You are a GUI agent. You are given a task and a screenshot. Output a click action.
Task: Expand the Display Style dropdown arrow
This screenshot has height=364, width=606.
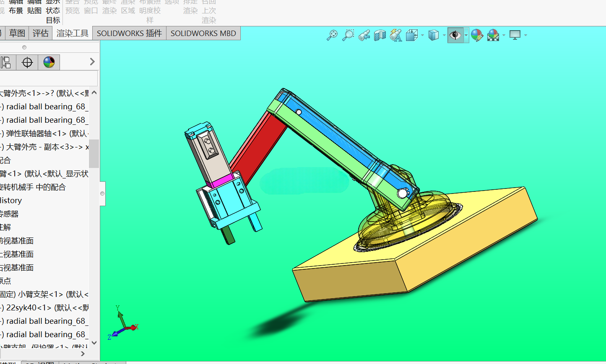click(444, 35)
